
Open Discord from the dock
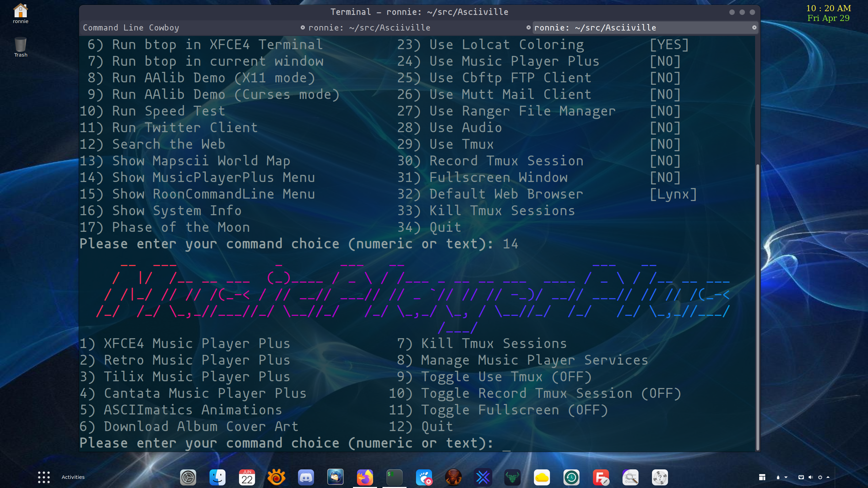pos(306,477)
